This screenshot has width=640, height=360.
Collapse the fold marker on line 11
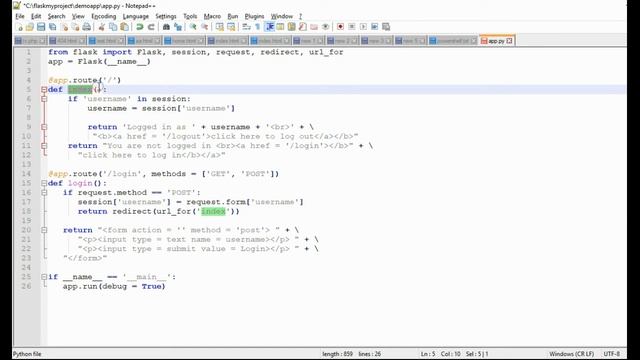(44, 146)
